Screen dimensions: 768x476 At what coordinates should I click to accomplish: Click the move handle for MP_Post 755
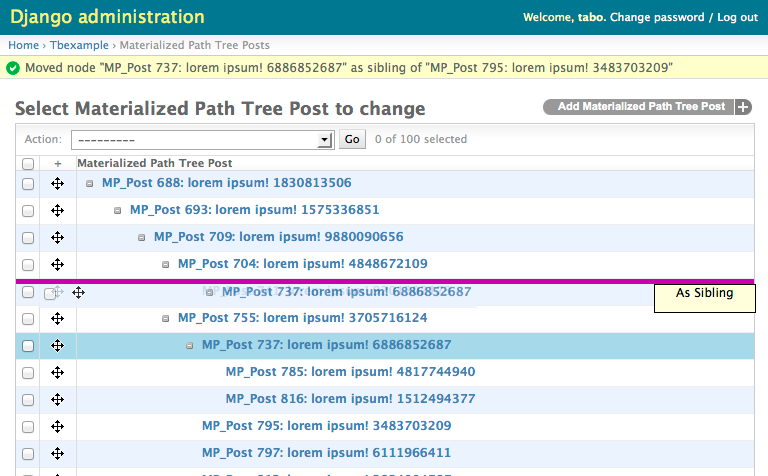58,318
